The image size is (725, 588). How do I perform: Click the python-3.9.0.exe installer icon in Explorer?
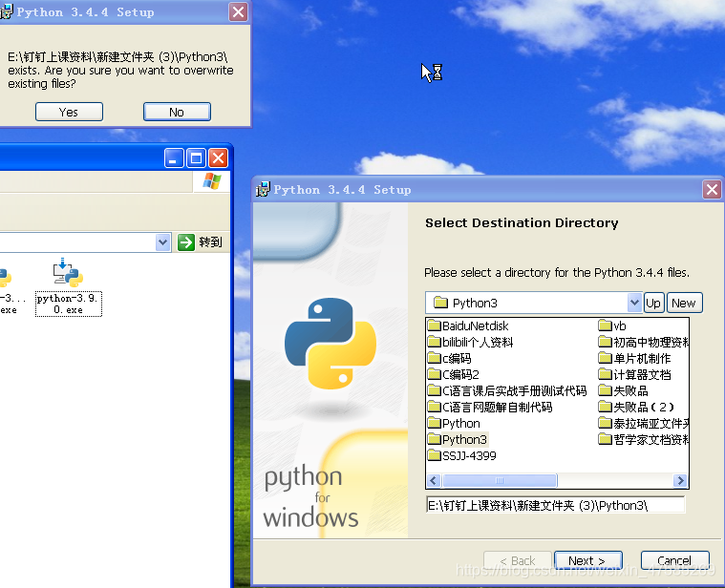pos(68,273)
